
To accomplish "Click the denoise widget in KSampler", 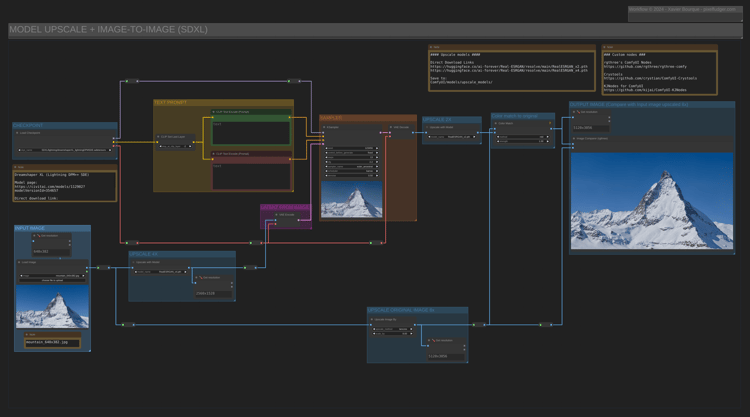I will (352, 176).
